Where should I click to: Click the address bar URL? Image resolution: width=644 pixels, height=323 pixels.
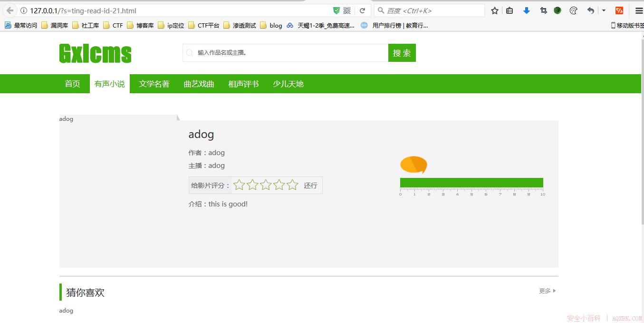[x=83, y=10]
